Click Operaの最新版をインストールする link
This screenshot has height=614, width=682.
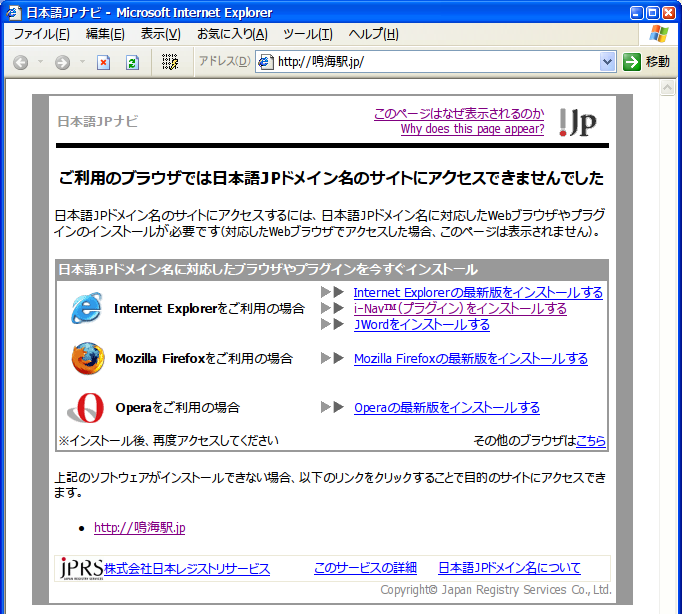[x=447, y=408]
